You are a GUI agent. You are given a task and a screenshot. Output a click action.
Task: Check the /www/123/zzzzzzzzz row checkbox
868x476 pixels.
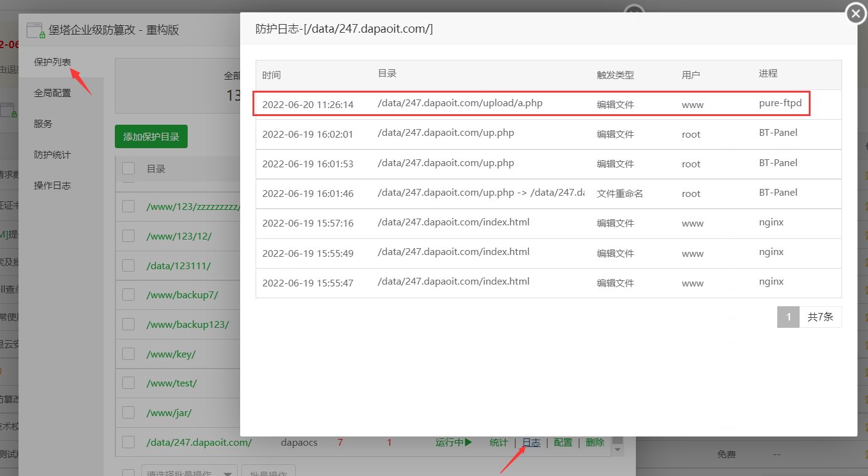point(128,206)
